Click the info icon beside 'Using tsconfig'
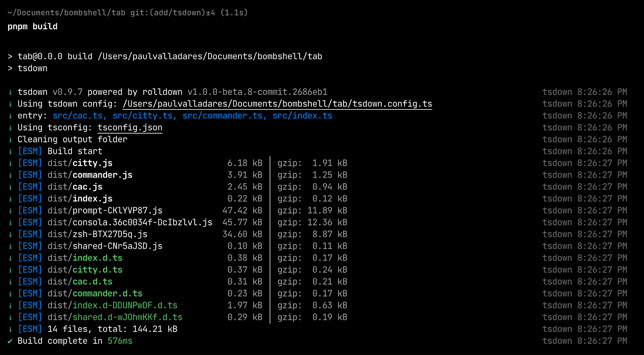This screenshot has height=355, width=644. pos(10,128)
